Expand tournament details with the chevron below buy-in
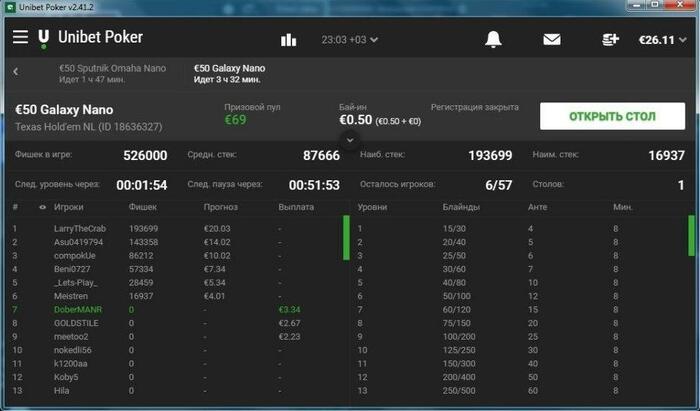The width and height of the screenshot is (700, 411). pyautogui.click(x=350, y=140)
